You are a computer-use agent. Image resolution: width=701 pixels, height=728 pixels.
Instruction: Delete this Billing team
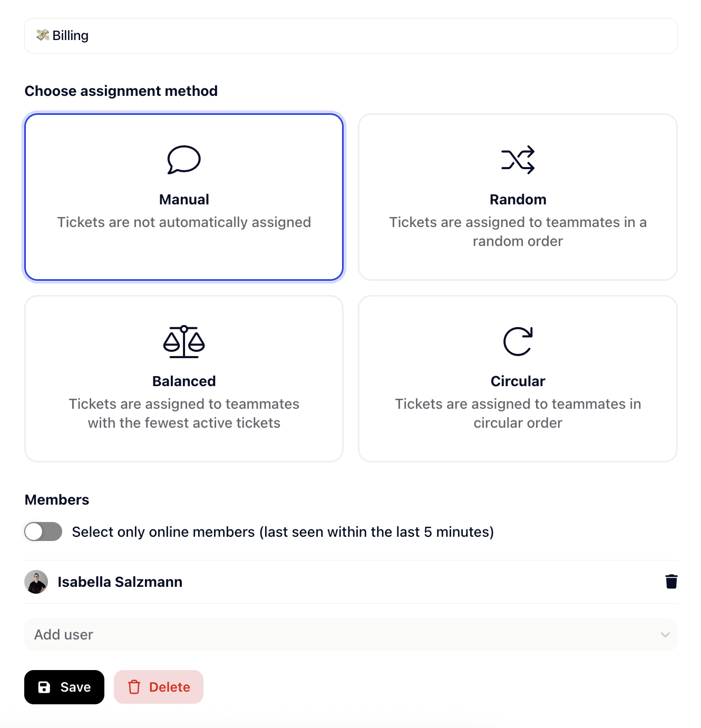[159, 687]
